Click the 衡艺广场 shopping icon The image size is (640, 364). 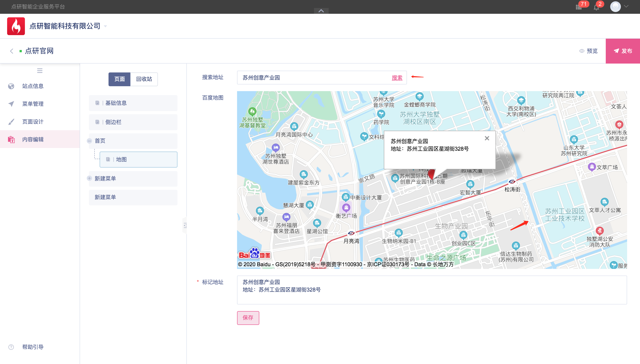point(346,208)
